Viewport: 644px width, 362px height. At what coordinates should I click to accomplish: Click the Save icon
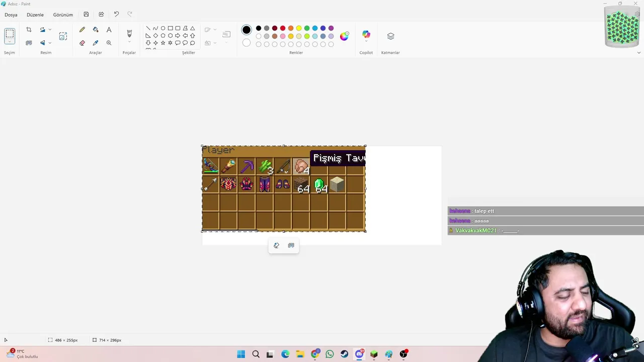86,15
